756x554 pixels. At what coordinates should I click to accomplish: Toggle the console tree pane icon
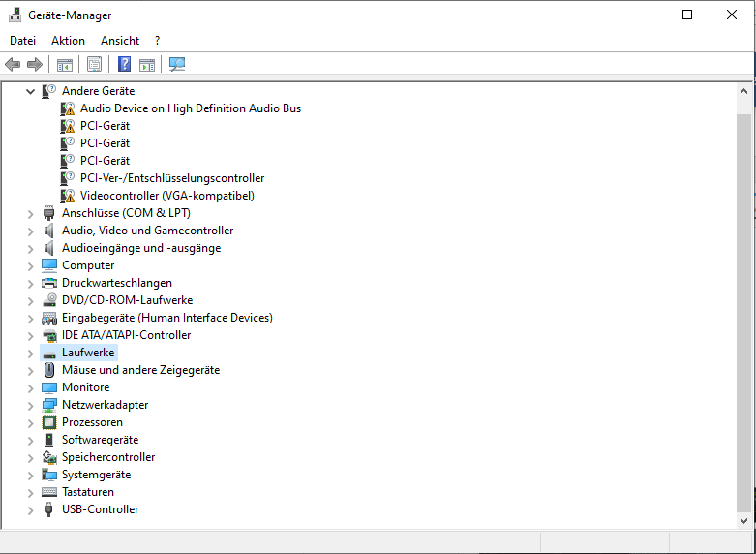click(65, 64)
